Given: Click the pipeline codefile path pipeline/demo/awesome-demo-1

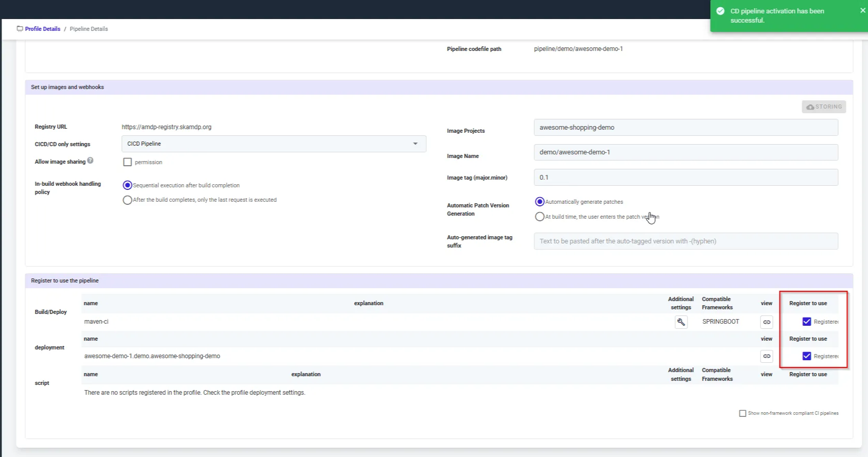Looking at the screenshot, I should click(x=578, y=49).
